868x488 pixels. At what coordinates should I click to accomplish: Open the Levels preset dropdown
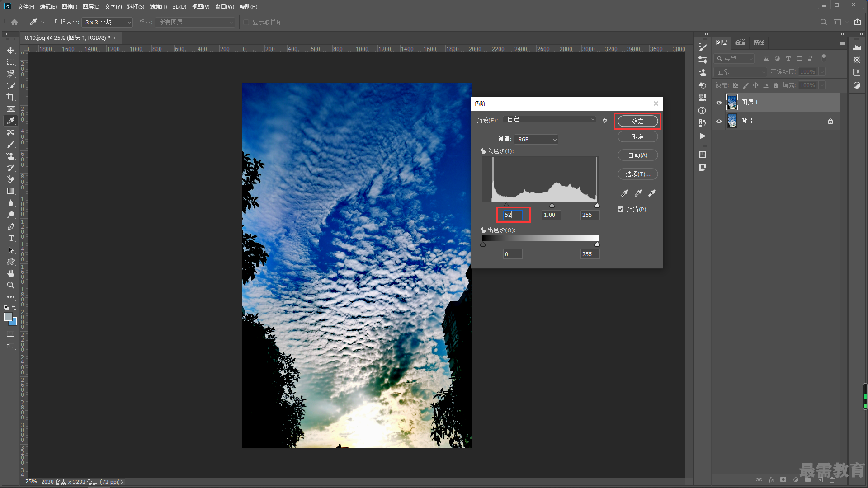click(550, 119)
